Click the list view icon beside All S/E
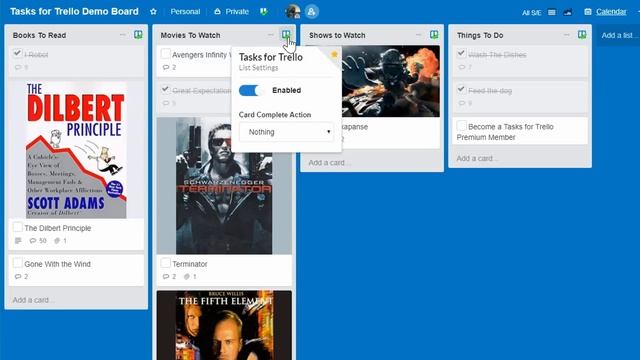The width and height of the screenshot is (640, 360). [551, 12]
